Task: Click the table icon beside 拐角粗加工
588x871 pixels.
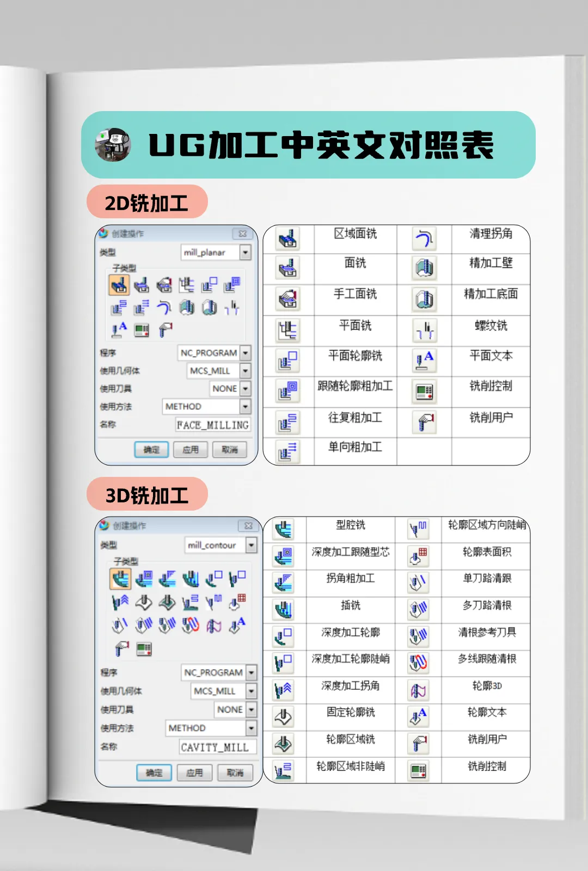Action: (x=284, y=582)
